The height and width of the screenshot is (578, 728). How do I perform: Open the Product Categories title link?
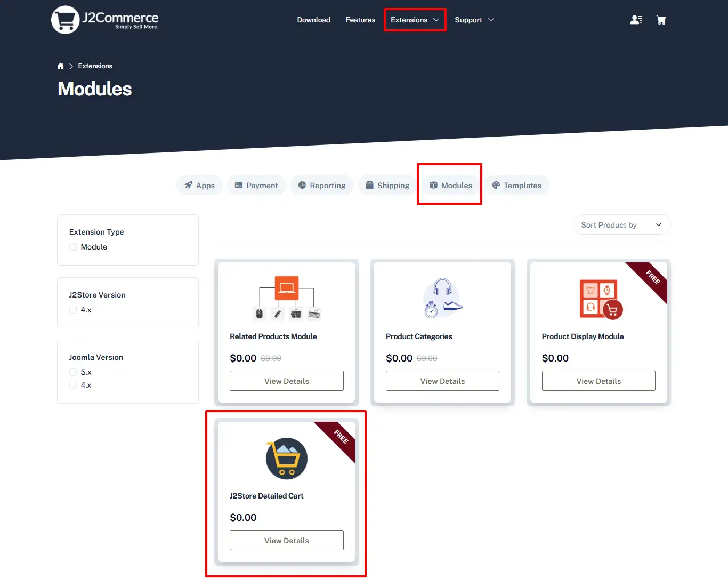tap(419, 336)
